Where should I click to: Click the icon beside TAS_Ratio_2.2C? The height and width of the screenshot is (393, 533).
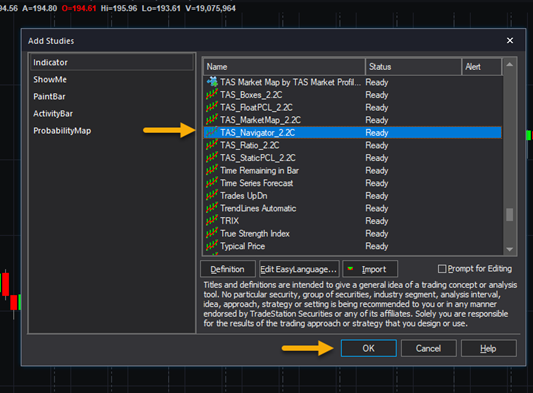(x=212, y=145)
